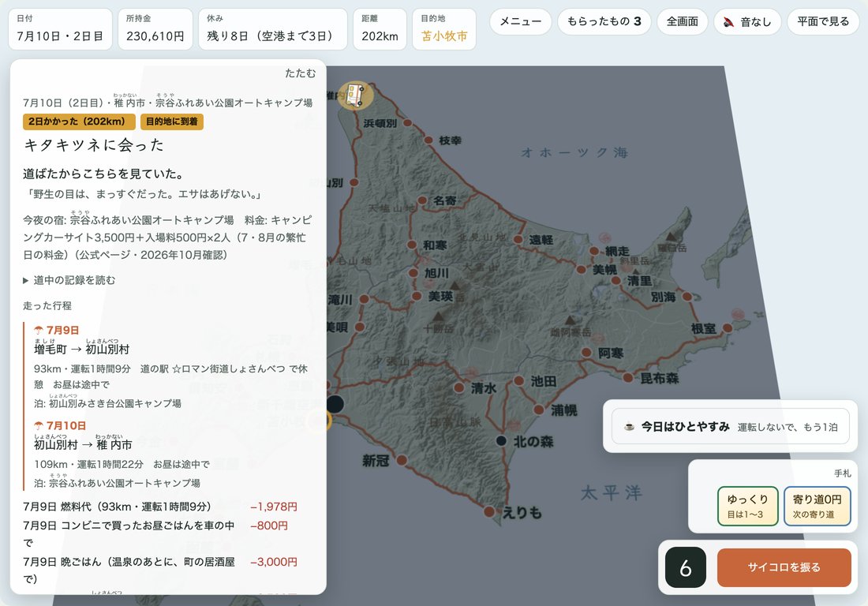The width and height of the screenshot is (868, 606).
Task: Click the 2日かかった (202km) badge
Action: click(79, 122)
